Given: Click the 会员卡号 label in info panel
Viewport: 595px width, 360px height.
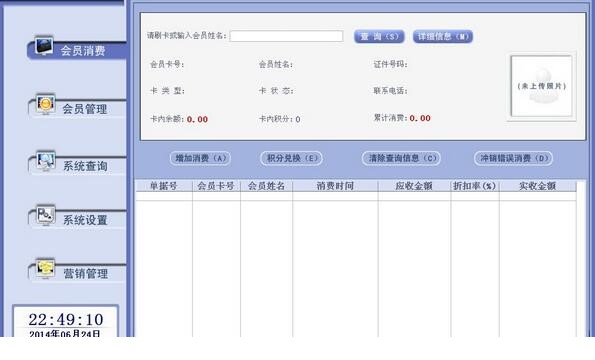Looking at the screenshot, I should [167, 64].
